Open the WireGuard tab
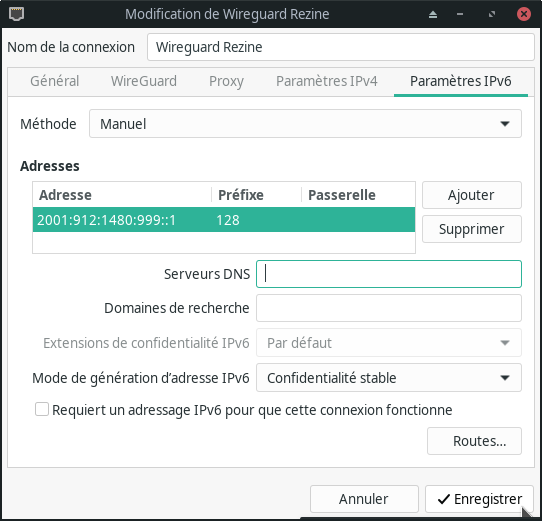The image size is (542, 521). coord(144,81)
